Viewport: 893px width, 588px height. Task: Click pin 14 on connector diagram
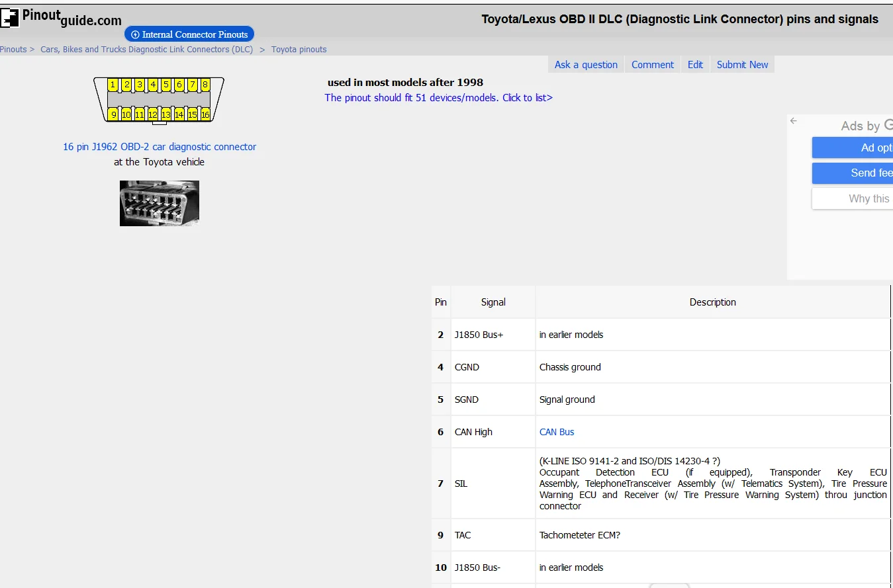[x=179, y=114]
